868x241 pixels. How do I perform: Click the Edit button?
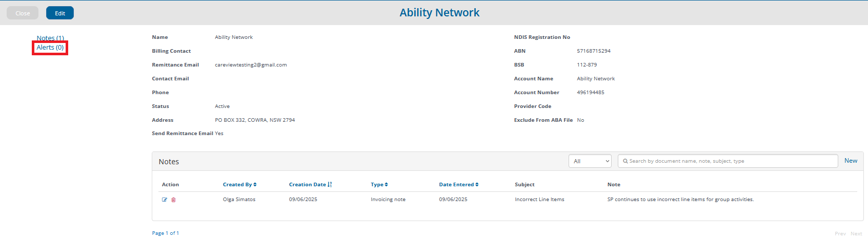pyautogui.click(x=60, y=13)
